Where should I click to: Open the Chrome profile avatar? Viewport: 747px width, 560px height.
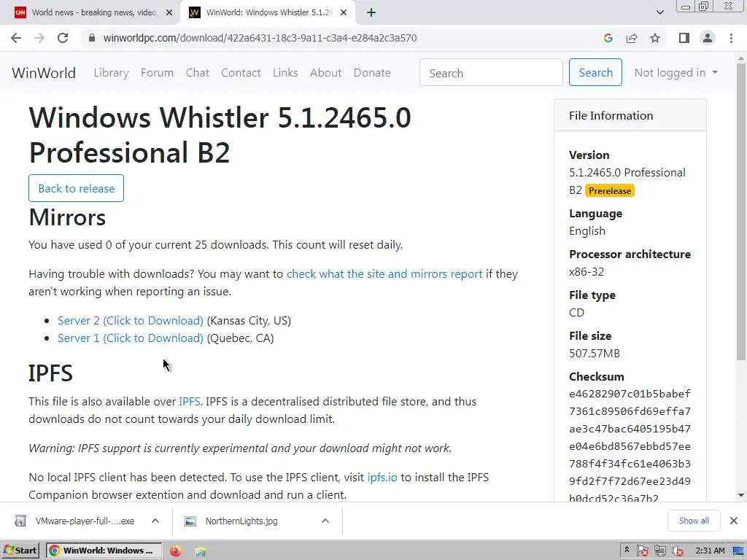coord(708,38)
